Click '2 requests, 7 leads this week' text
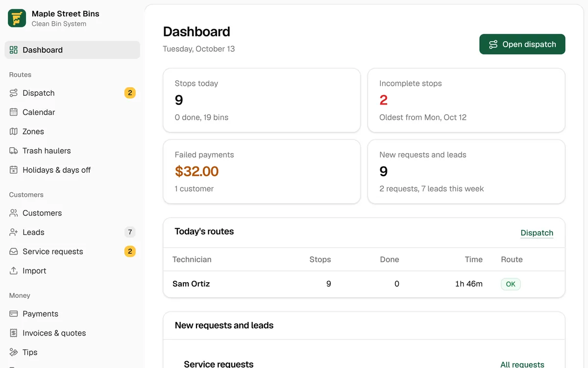Screen dimensions: 588x368 432,189
